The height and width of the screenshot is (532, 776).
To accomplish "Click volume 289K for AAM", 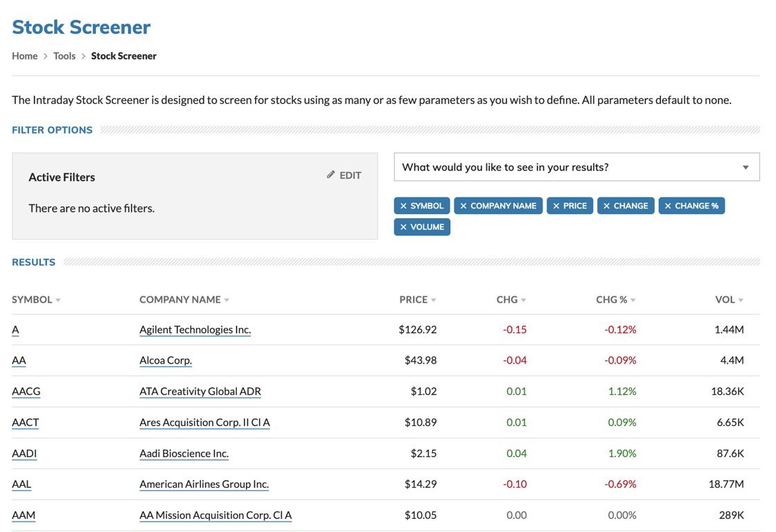I will (x=732, y=515).
